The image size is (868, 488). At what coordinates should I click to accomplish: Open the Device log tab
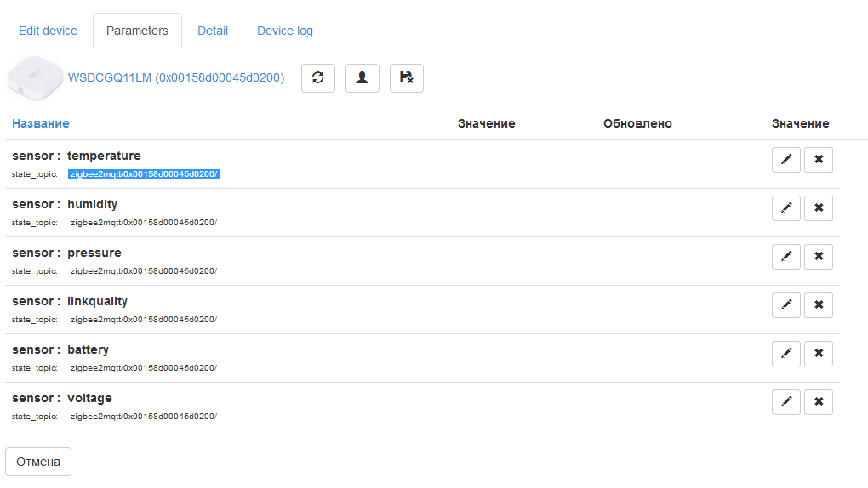285,31
